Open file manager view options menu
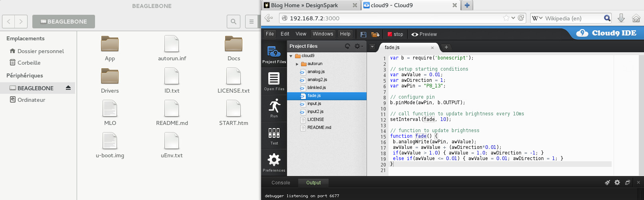The image size is (644, 200). pyautogui.click(x=252, y=22)
